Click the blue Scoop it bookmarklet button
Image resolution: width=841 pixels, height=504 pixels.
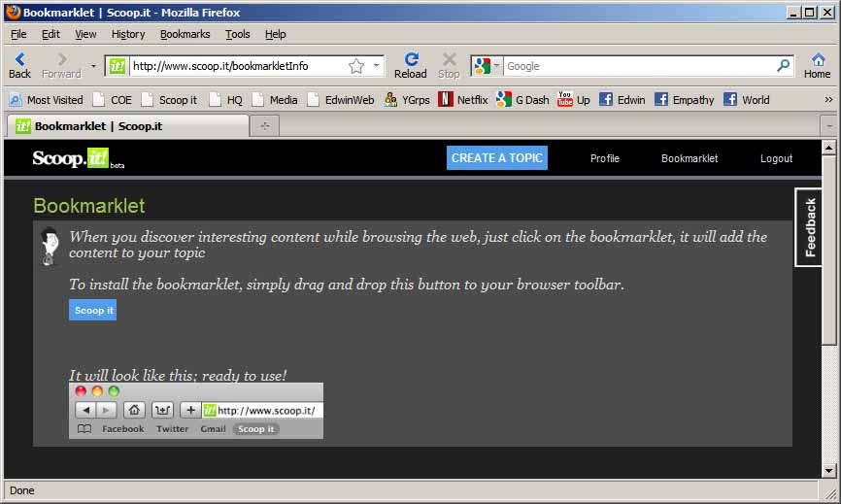tap(93, 310)
